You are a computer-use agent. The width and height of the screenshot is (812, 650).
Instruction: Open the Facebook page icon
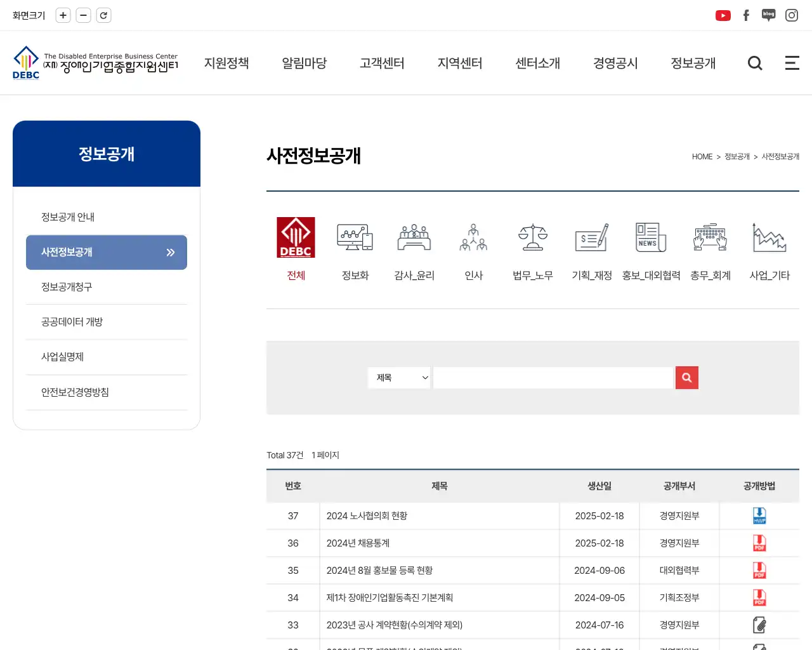(x=746, y=15)
